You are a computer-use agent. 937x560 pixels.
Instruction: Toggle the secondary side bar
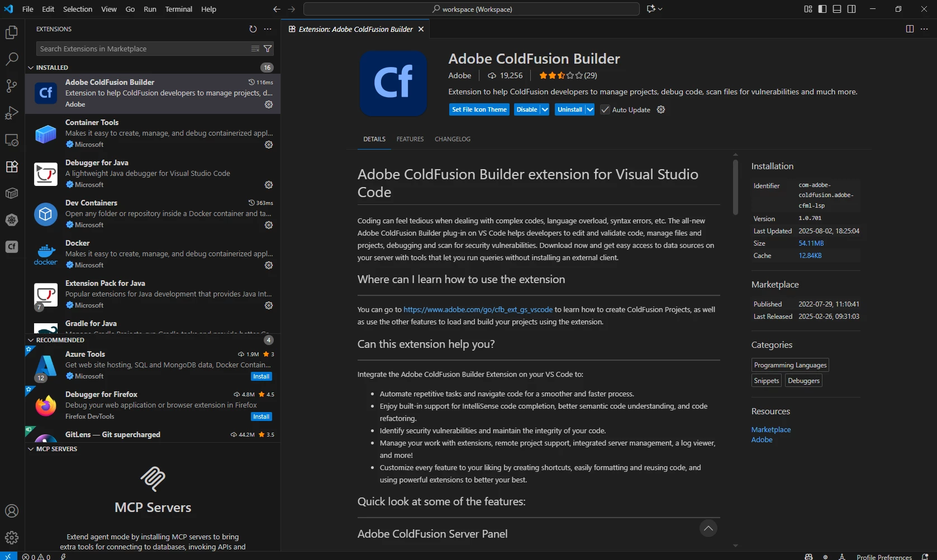[x=852, y=9]
